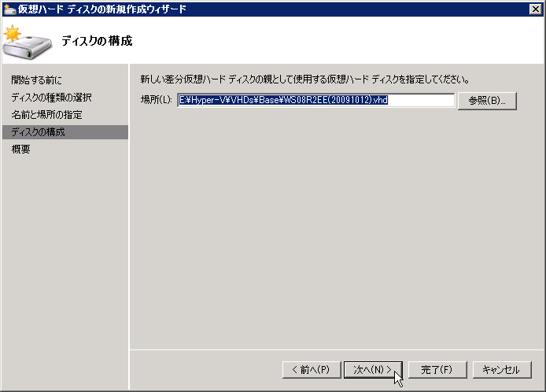Click the 場所(L): label
This screenshot has height=392, width=546.
[x=157, y=100]
